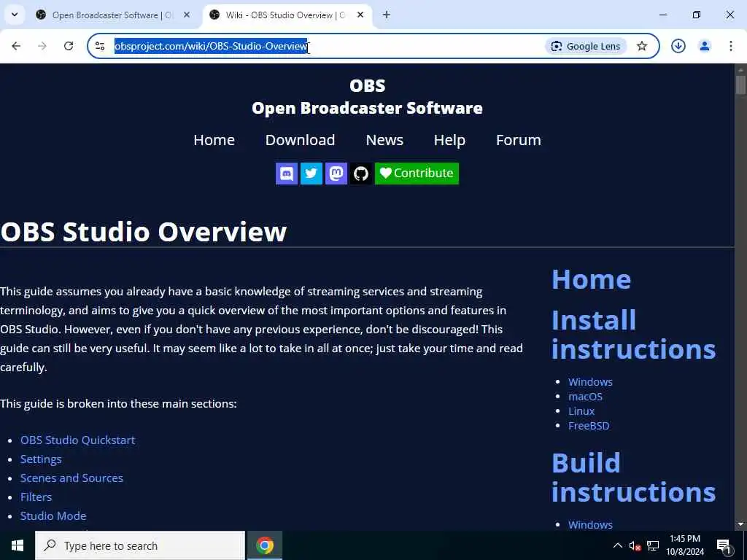
Task: Reload the page with the refresh icon
Action: (69, 46)
